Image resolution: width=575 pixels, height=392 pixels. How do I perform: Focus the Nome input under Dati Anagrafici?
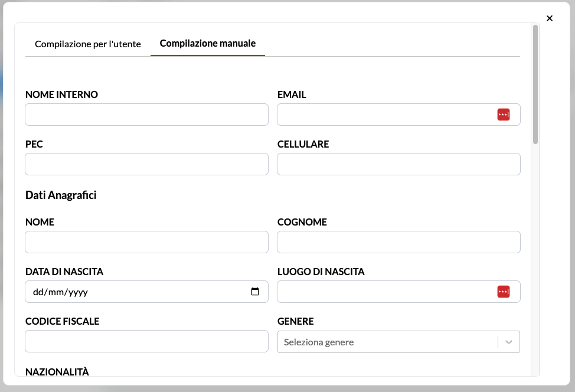coord(146,242)
